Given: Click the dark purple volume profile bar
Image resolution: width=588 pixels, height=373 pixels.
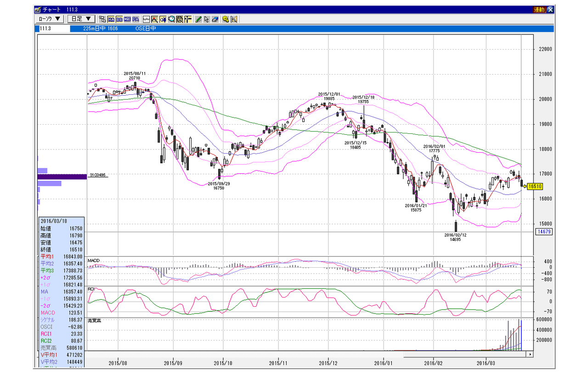Looking at the screenshot, I should coord(62,177).
